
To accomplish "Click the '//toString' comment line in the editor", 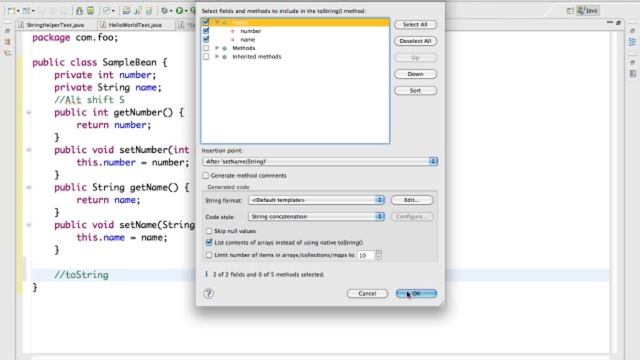I will [x=81, y=275].
